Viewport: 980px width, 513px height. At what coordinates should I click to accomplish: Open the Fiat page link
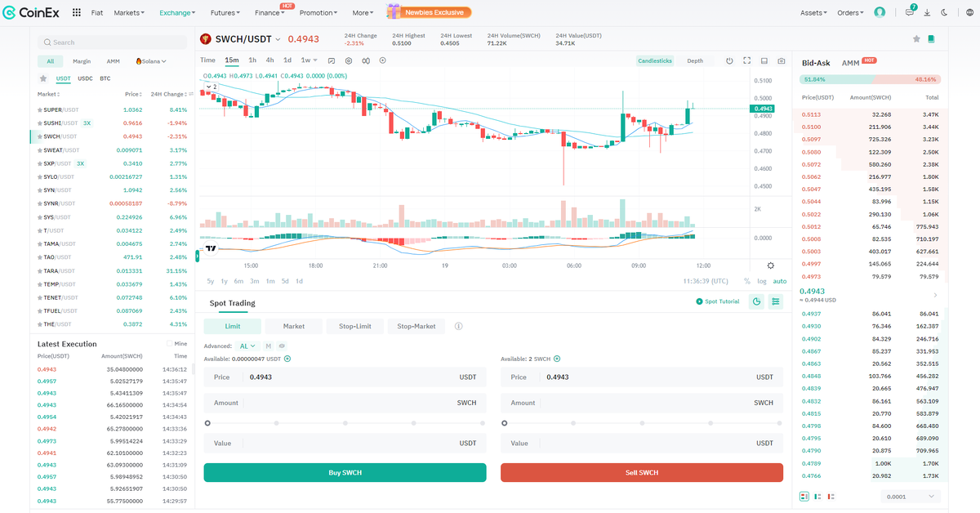(x=97, y=13)
